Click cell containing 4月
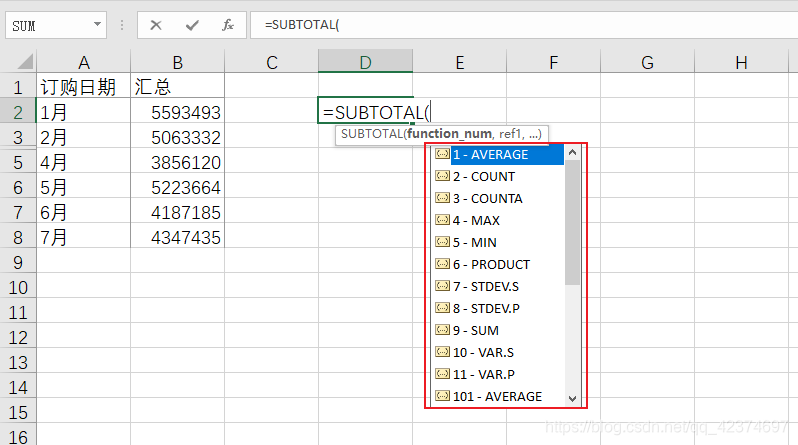 tap(83, 162)
